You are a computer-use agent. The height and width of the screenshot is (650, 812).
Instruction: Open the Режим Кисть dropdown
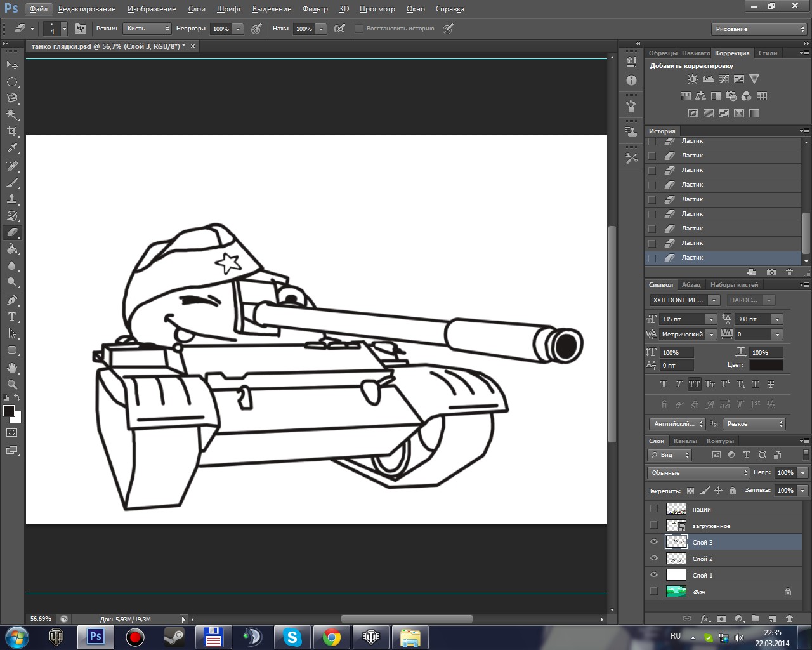pyautogui.click(x=147, y=29)
